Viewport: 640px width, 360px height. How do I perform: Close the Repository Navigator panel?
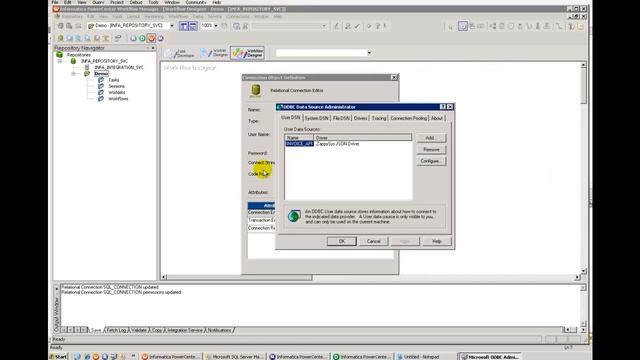coord(153,48)
